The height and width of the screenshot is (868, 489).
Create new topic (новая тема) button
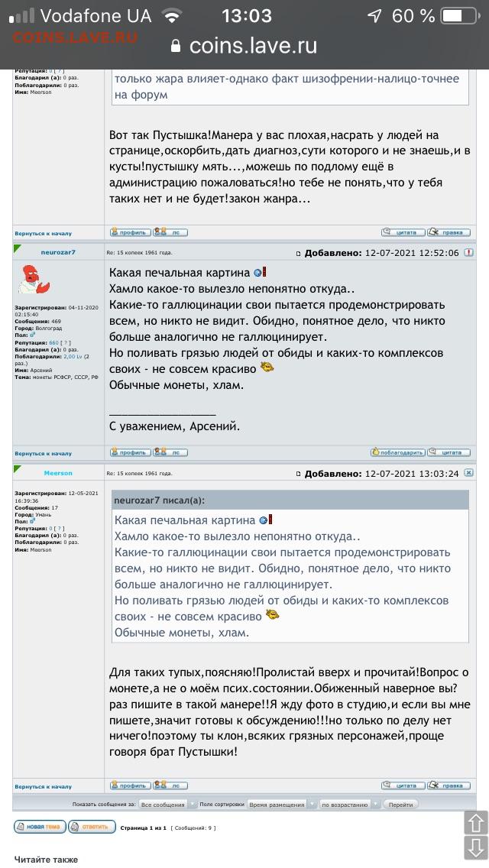pos(39,827)
